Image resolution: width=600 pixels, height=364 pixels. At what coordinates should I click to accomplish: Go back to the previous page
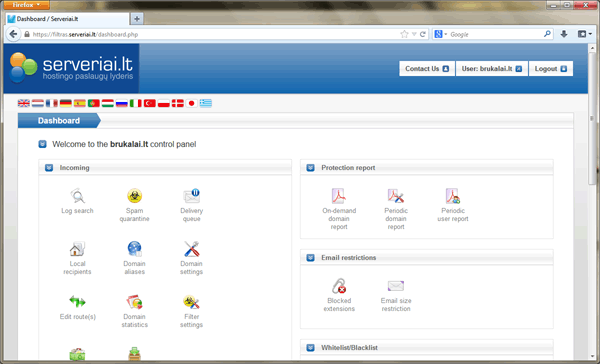tap(13, 34)
